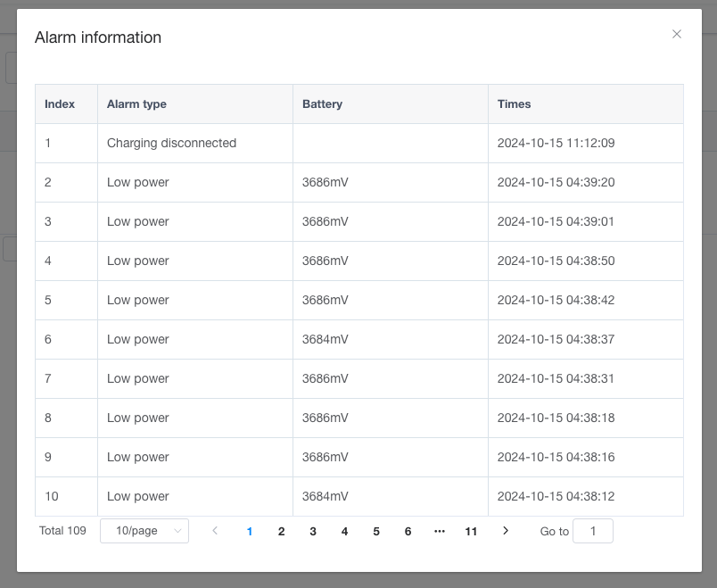Screen dimensions: 717x588
Task: Close the Alarm information dialog
Action: click(x=676, y=34)
